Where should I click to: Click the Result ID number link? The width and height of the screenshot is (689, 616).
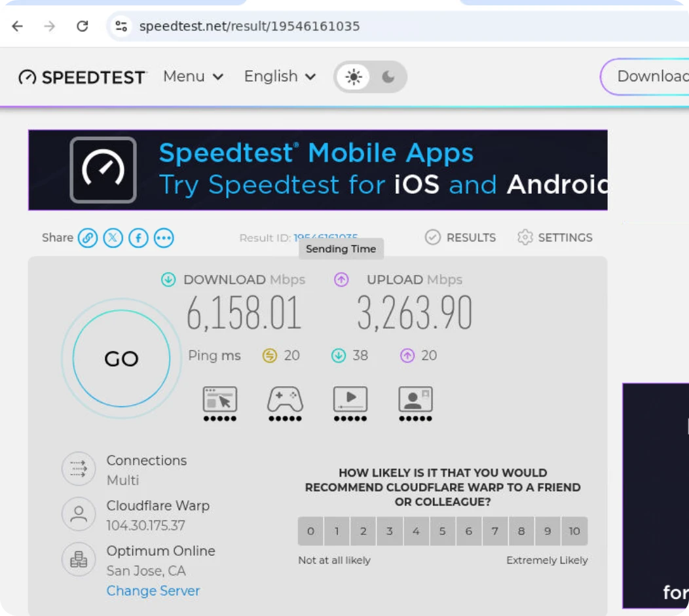(326, 236)
